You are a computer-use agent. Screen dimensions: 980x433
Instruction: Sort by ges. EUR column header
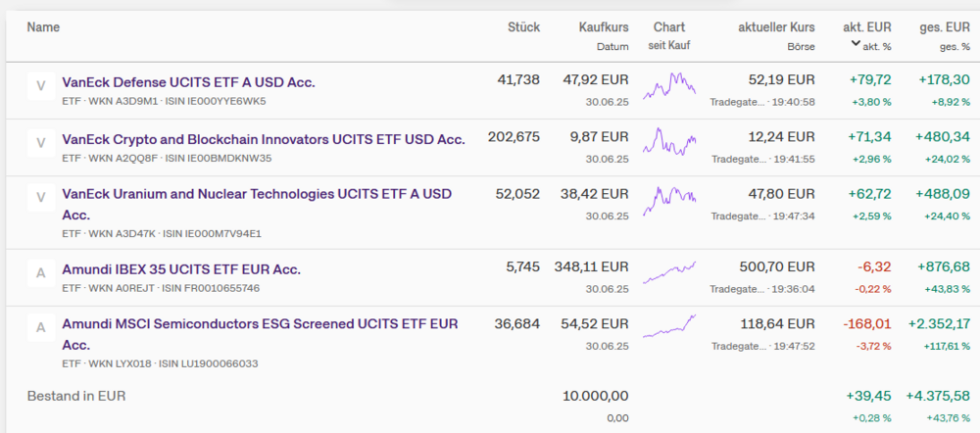click(x=945, y=27)
